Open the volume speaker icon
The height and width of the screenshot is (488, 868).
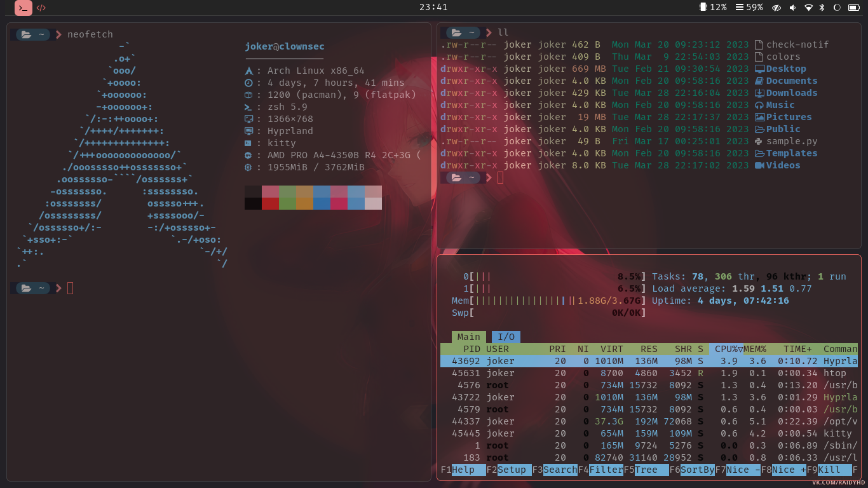click(792, 8)
